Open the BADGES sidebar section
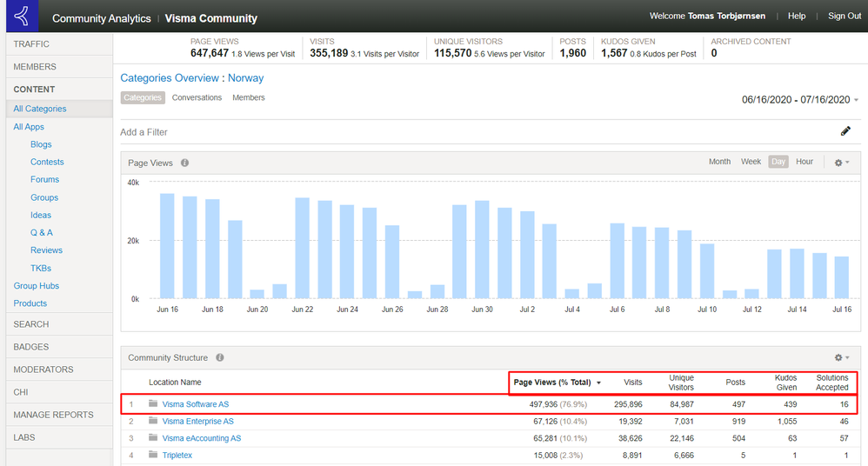The image size is (868, 466). click(59, 346)
